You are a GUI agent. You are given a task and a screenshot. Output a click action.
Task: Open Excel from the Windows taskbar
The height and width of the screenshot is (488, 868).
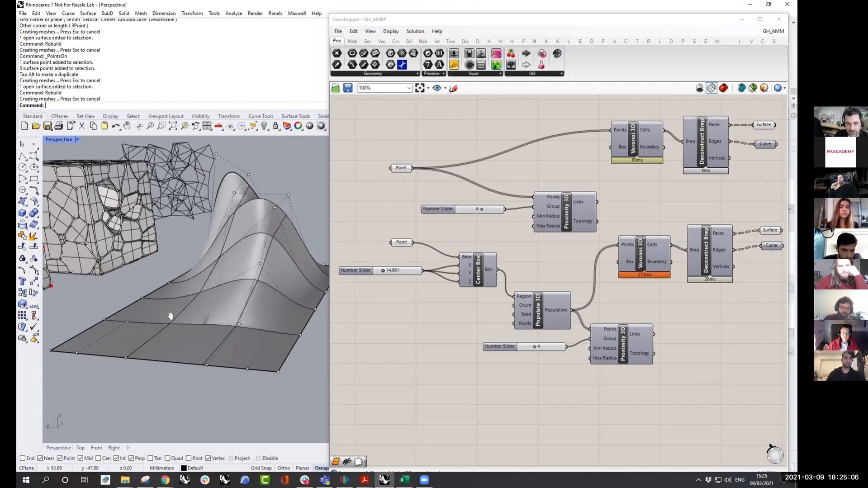[x=404, y=479]
